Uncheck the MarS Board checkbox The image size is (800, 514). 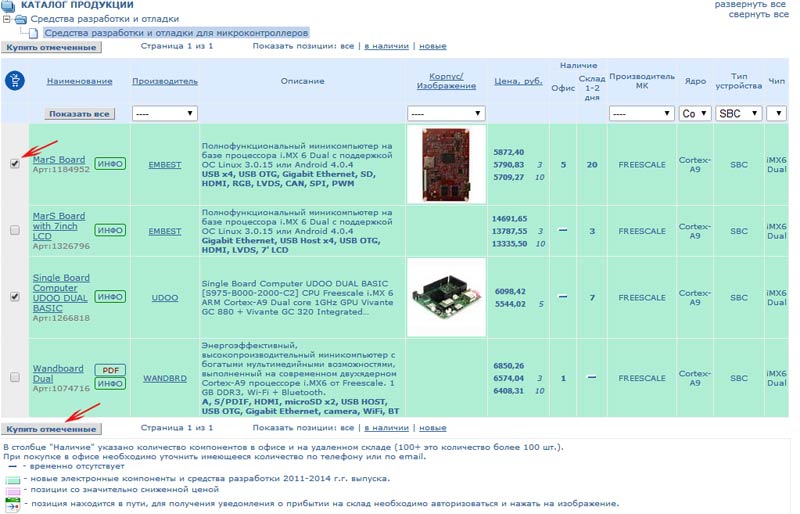click(x=14, y=164)
